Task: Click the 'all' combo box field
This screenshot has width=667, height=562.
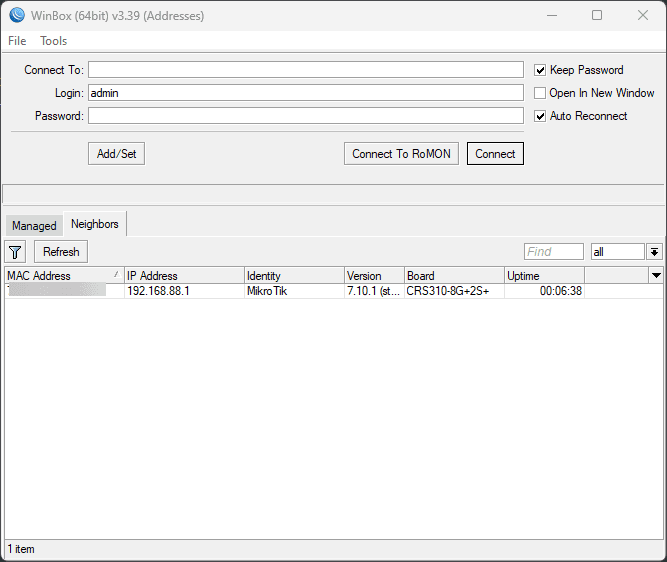Action: point(618,252)
